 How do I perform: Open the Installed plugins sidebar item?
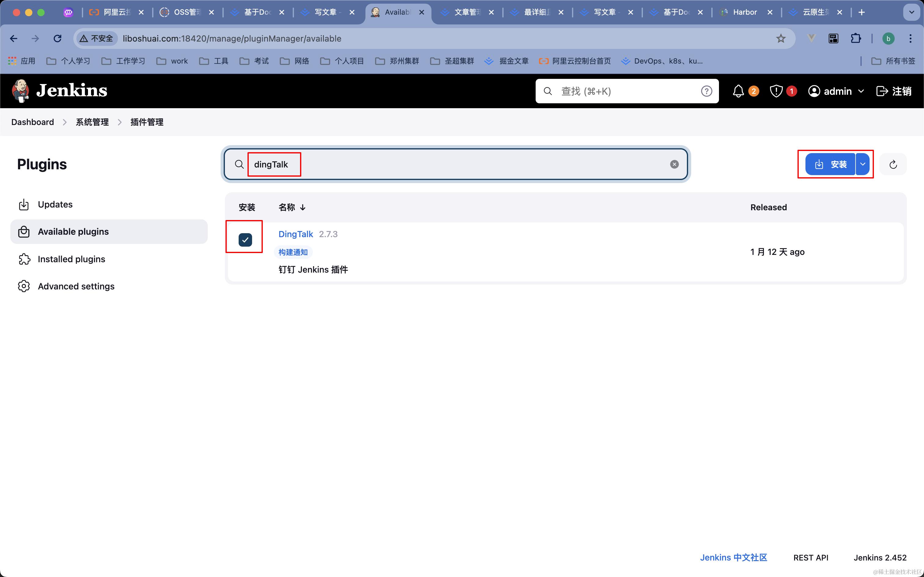click(x=71, y=259)
